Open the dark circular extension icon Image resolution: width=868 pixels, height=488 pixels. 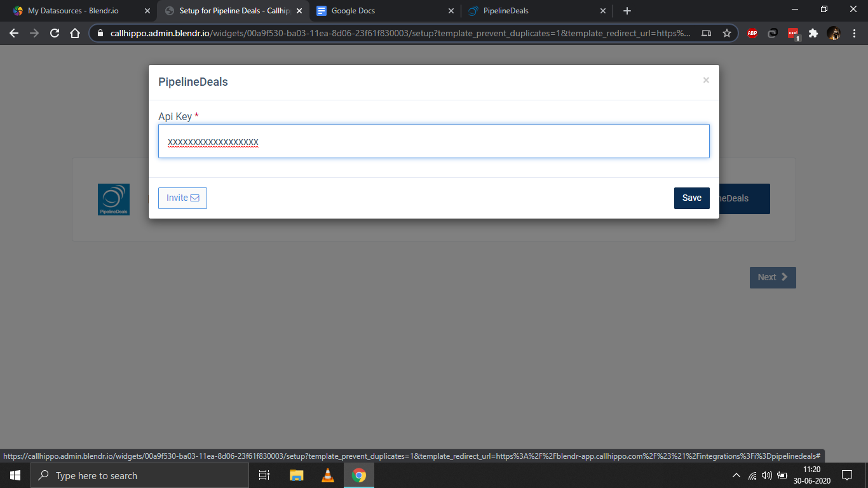pos(773,33)
